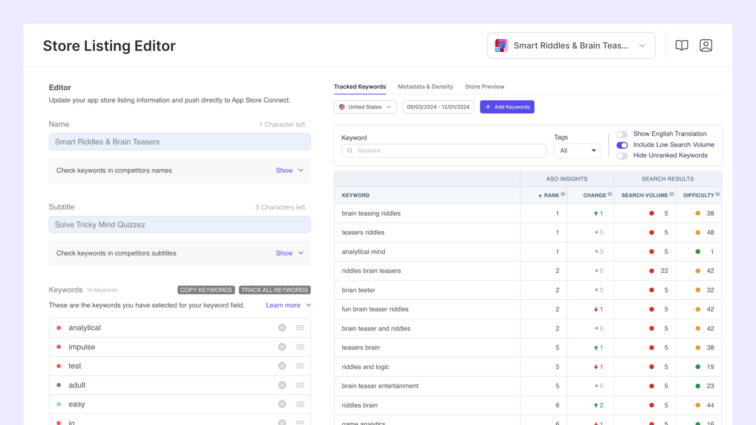756x425 pixels.
Task: Switch to Store Preview tab
Action: click(x=485, y=87)
